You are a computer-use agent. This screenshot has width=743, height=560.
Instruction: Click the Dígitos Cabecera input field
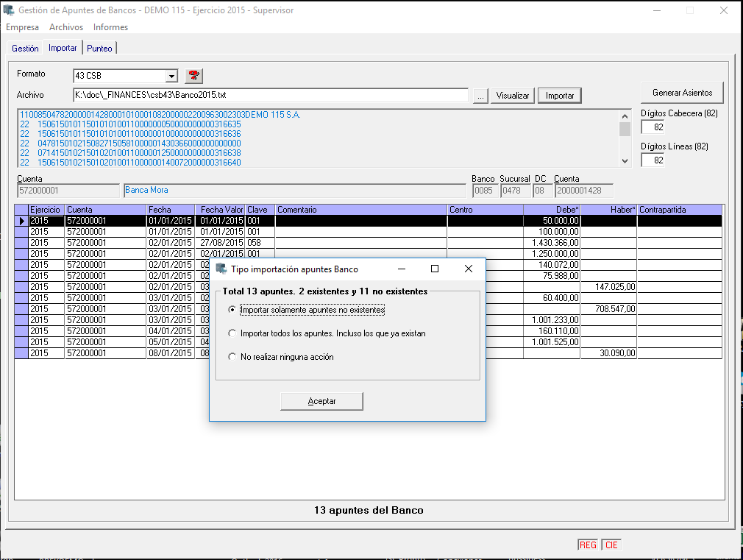click(x=653, y=127)
